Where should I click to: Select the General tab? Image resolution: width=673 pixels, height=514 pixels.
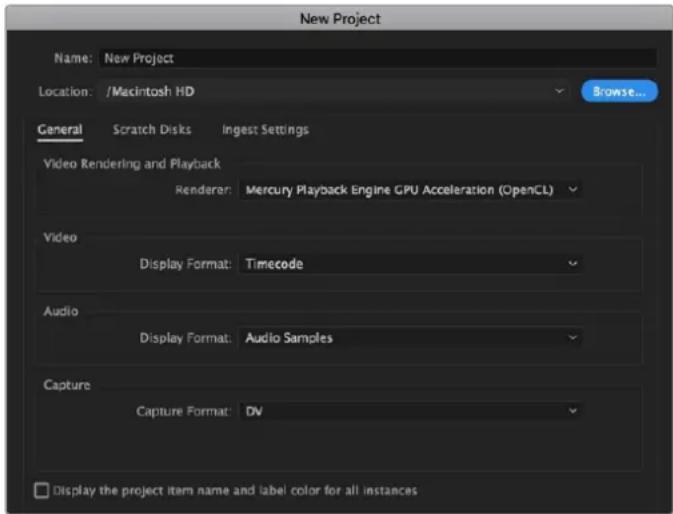(x=60, y=130)
